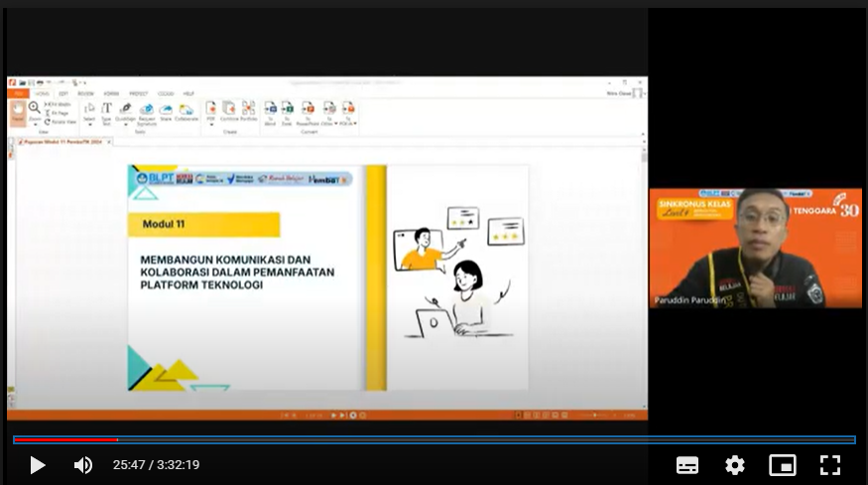Switch to the Forms ribbon tab
The image size is (868, 485).
click(111, 93)
